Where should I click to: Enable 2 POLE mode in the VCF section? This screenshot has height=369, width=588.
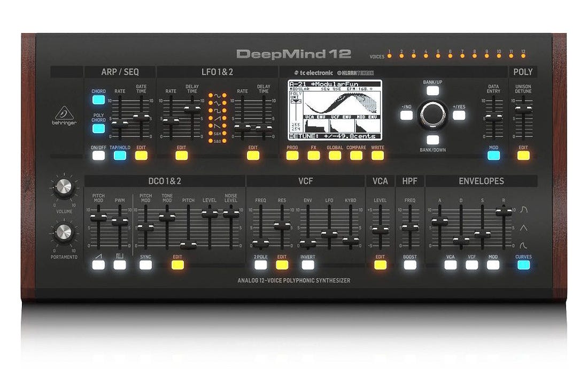(260, 263)
